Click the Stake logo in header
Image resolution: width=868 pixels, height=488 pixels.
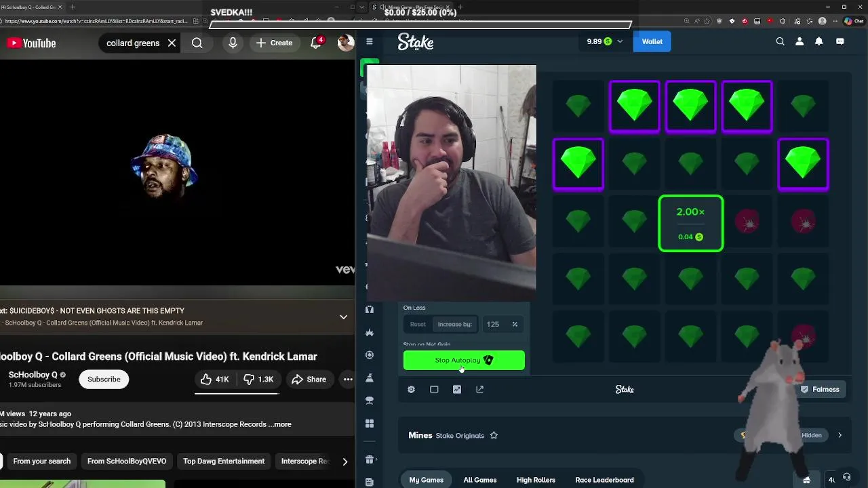click(415, 42)
